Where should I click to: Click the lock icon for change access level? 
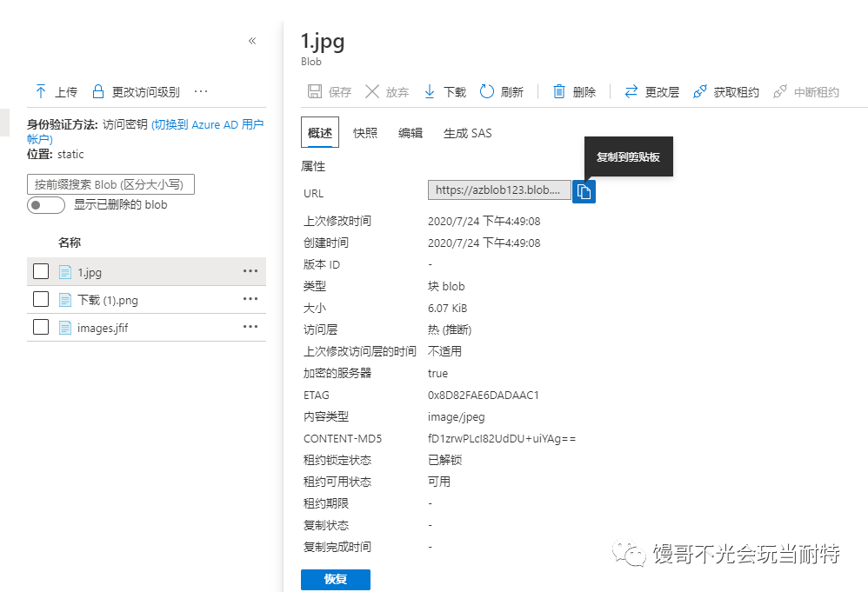pos(98,91)
